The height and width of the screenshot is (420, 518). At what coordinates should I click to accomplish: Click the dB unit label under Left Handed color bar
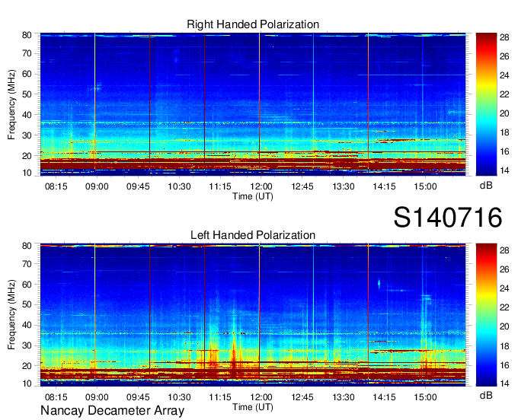pyautogui.click(x=486, y=395)
